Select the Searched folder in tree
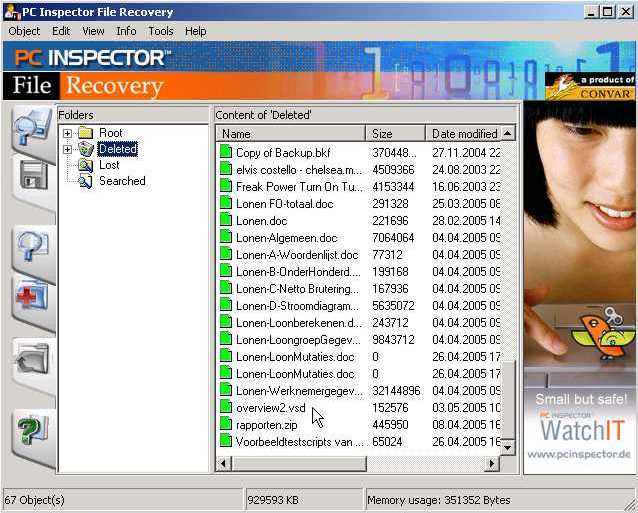This screenshot has height=513, width=638. coord(122,181)
